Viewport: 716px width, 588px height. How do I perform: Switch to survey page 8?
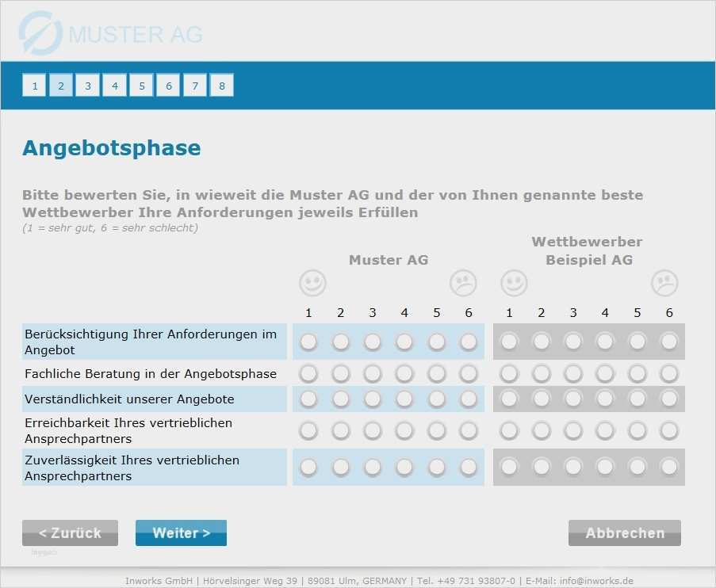(x=221, y=86)
